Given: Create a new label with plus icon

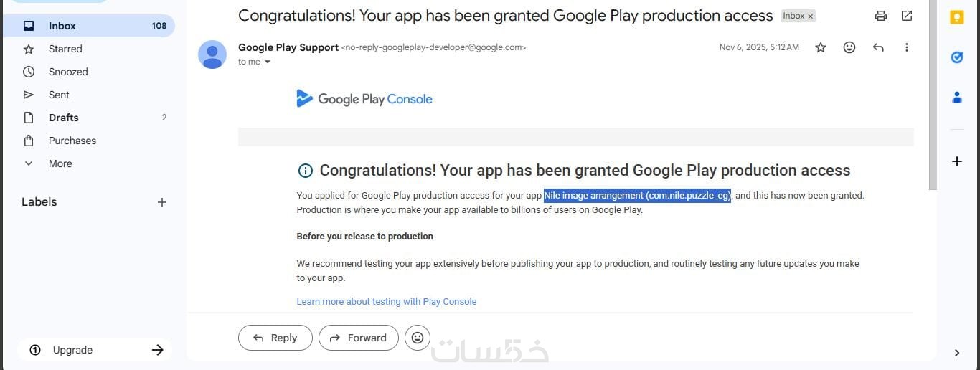Looking at the screenshot, I should coord(162,202).
